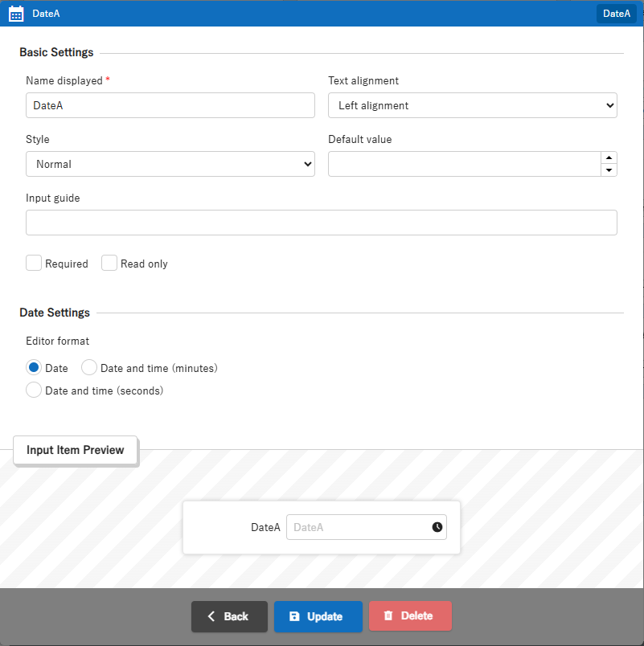Click the Default value input field

coord(464,164)
